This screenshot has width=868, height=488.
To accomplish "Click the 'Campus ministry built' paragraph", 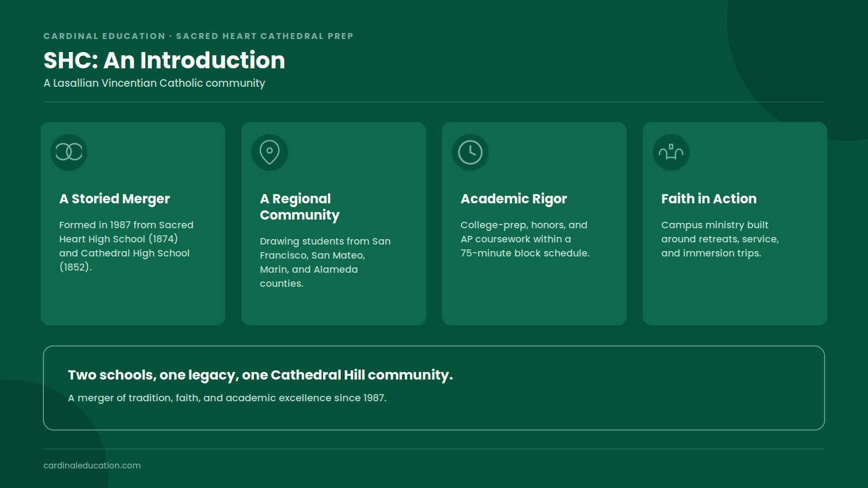I will (720, 239).
